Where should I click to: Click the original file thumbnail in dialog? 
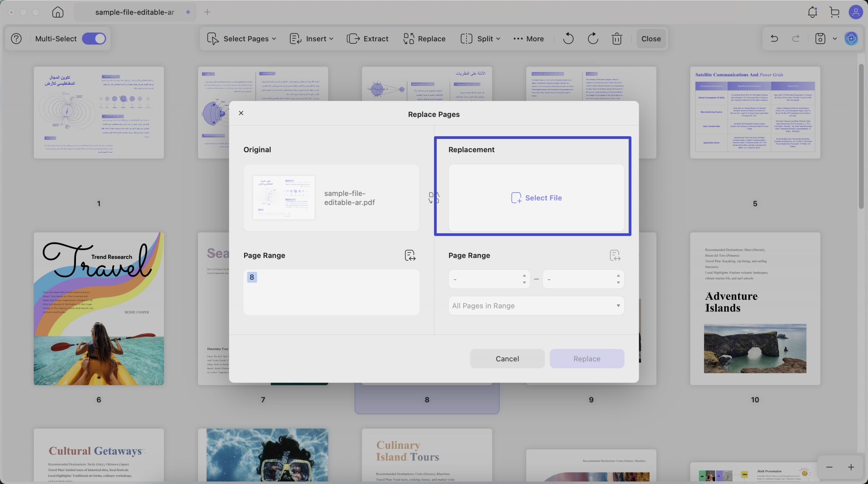pos(284,198)
